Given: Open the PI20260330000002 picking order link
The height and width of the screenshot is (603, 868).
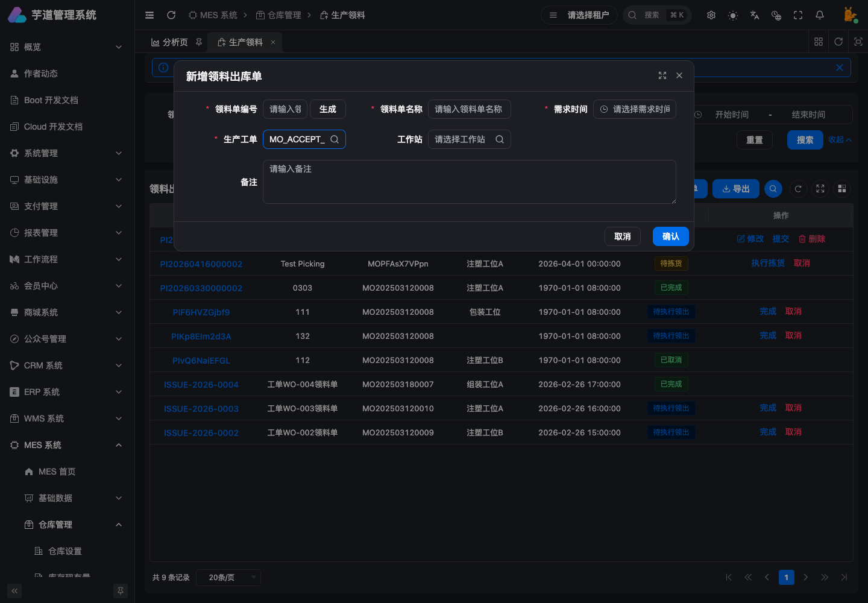Looking at the screenshot, I should 201,288.
